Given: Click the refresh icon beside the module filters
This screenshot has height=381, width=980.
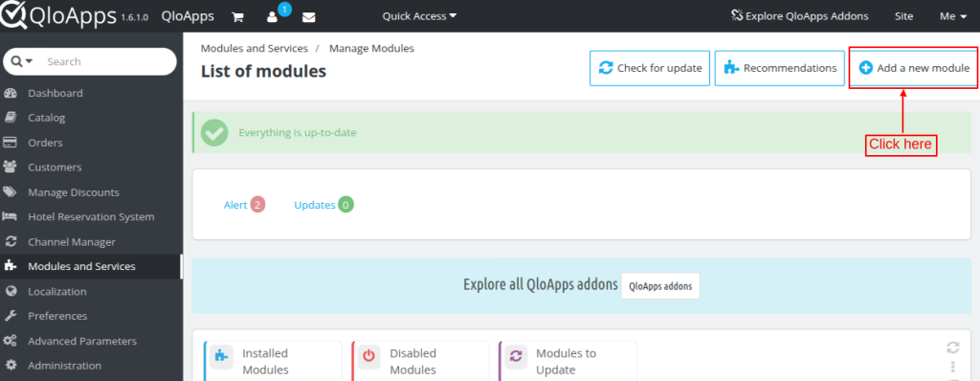Looking at the screenshot, I should click(952, 347).
